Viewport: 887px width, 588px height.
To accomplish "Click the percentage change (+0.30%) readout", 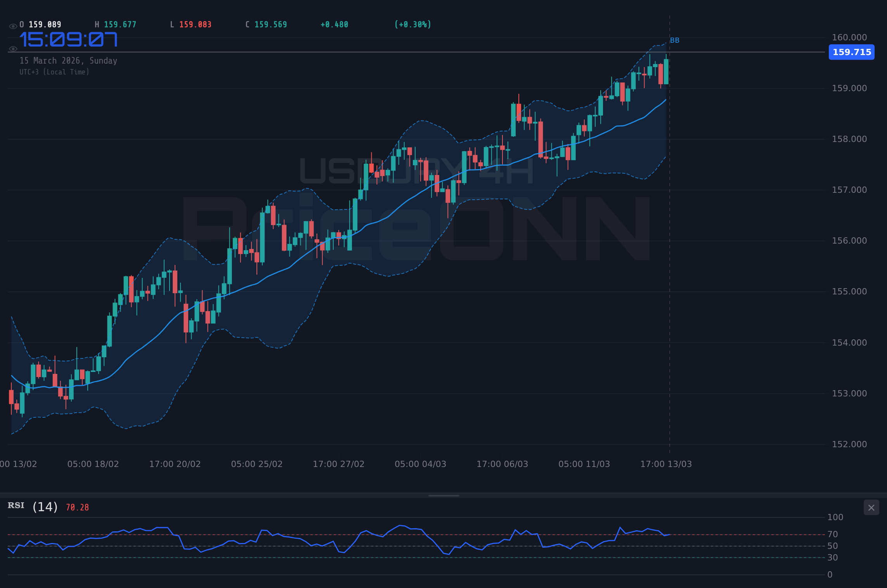I will (x=412, y=24).
